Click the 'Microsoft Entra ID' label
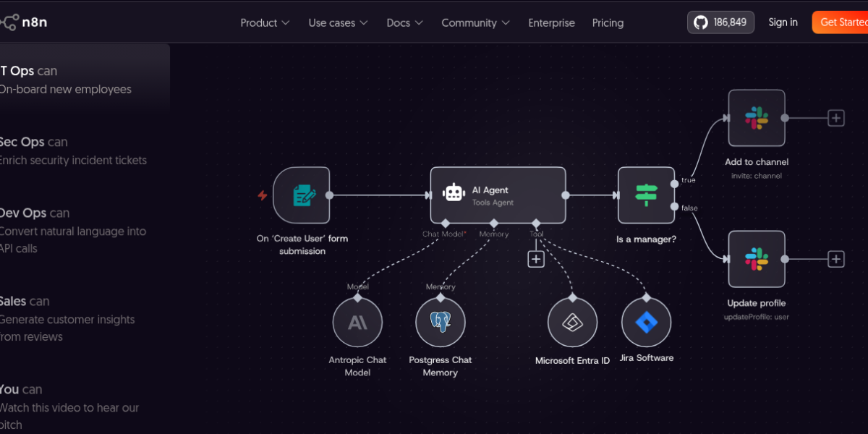868x434 pixels. pos(572,360)
